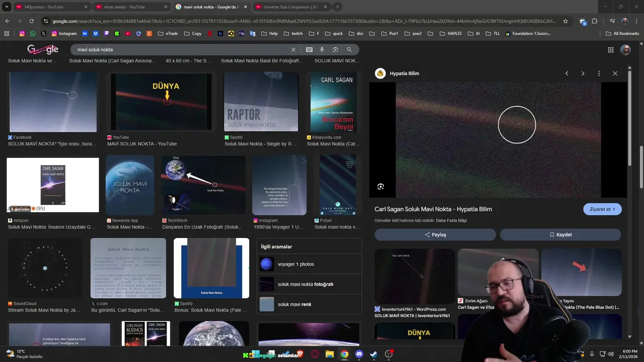644x362 pixels.
Task: Switch to the Universe Size Comparison tab
Action: click(291, 7)
